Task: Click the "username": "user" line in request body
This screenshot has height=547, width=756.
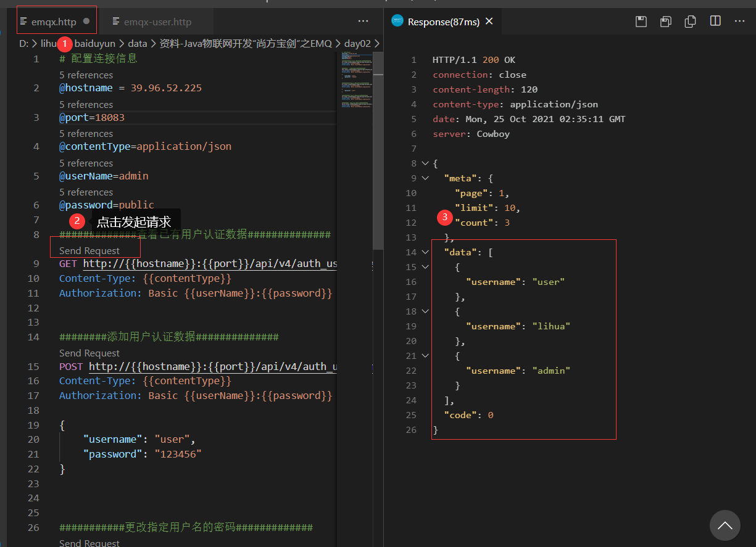Action: pos(139,439)
